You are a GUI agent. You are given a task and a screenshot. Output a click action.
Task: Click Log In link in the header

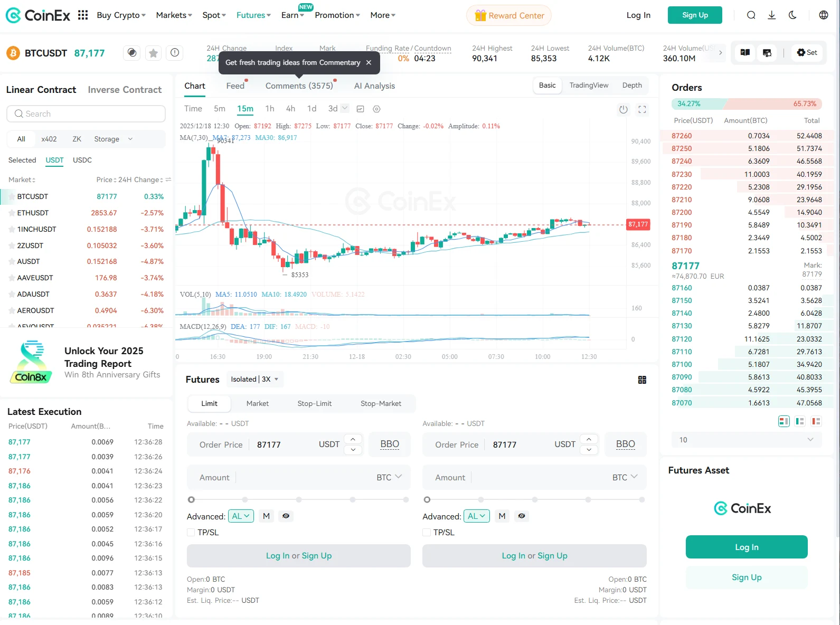pos(638,15)
